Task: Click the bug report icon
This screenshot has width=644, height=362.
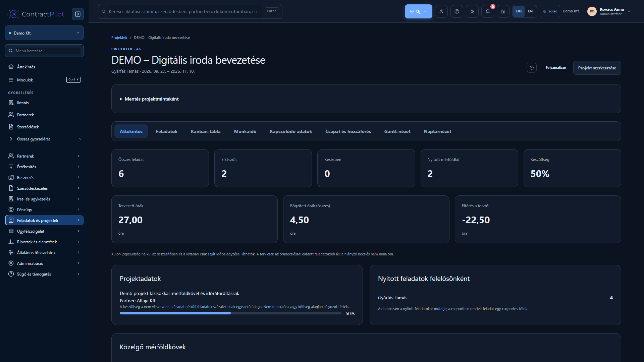Action: (472, 11)
